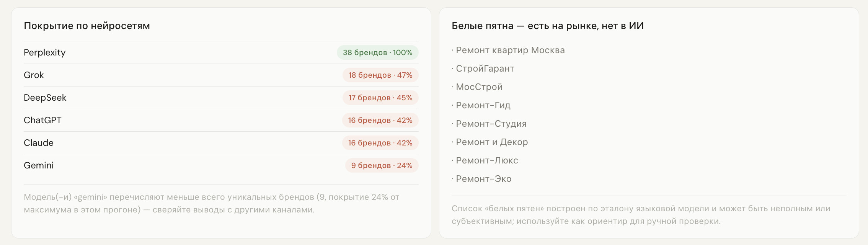This screenshot has width=868, height=245.
Task: Select the DeepSeek row
Action: (221, 98)
